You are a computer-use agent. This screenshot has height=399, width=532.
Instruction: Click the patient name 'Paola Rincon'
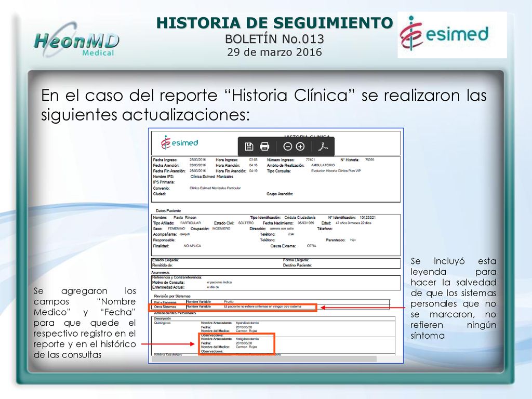185,218
